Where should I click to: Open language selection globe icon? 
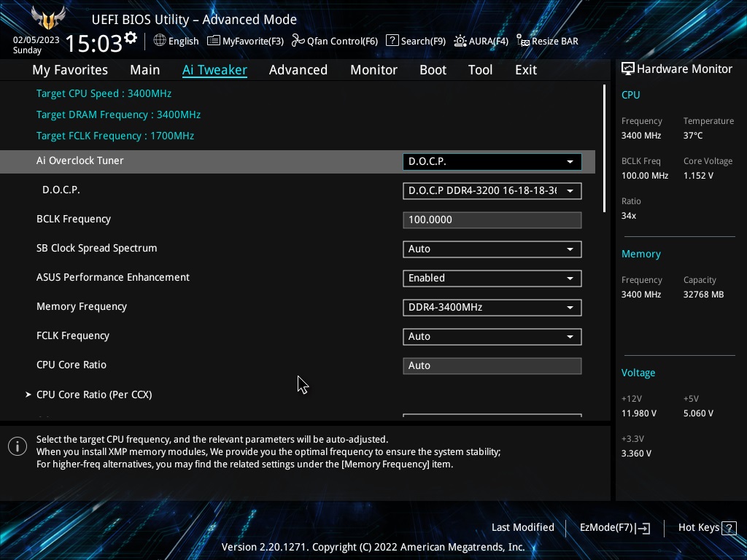pyautogui.click(x=160, y=41)
